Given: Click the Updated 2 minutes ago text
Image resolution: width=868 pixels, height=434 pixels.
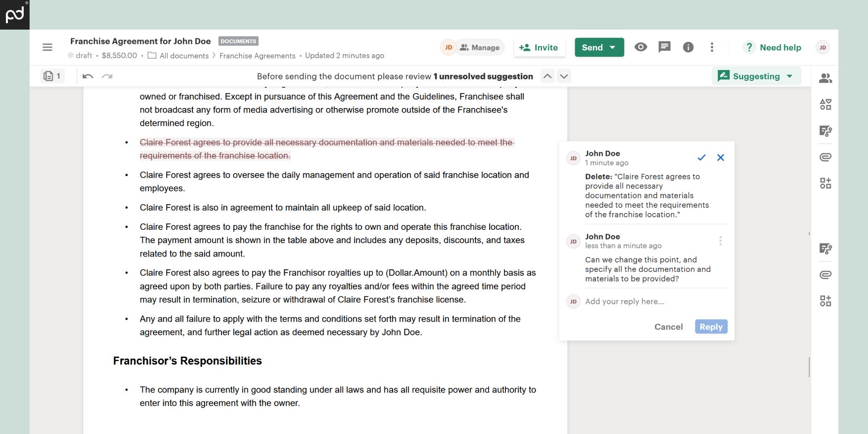Looking at the screenshot, I should tap(344, 55).
